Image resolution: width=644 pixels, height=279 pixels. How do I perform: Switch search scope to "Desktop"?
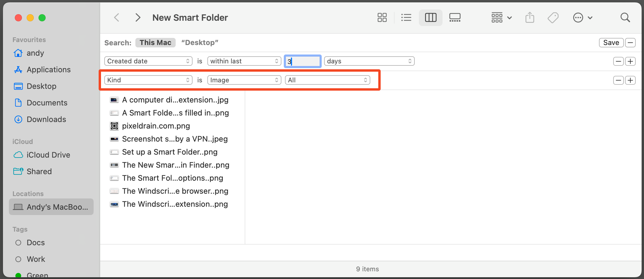[200, 43]
